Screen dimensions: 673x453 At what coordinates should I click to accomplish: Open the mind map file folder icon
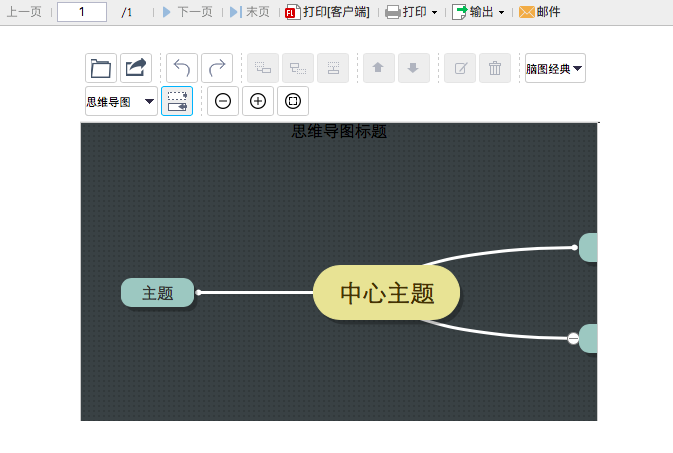point(101,68)
